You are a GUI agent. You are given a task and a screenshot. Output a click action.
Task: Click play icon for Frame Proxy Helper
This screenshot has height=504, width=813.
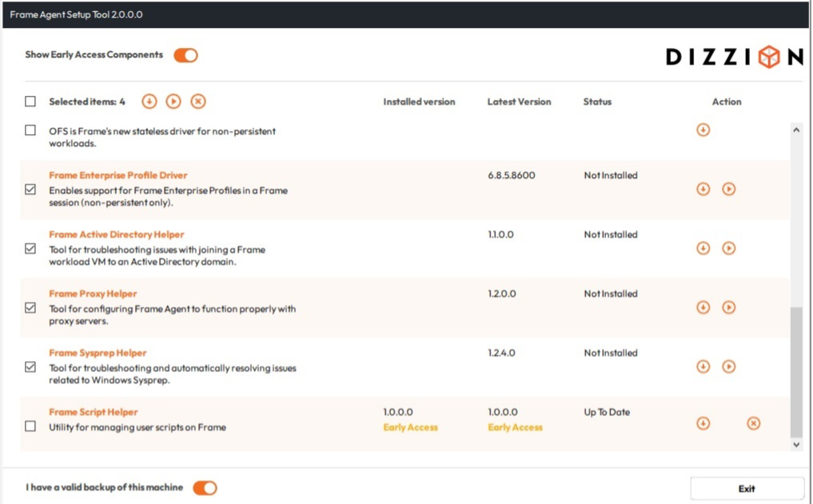[x=728, y=308]
